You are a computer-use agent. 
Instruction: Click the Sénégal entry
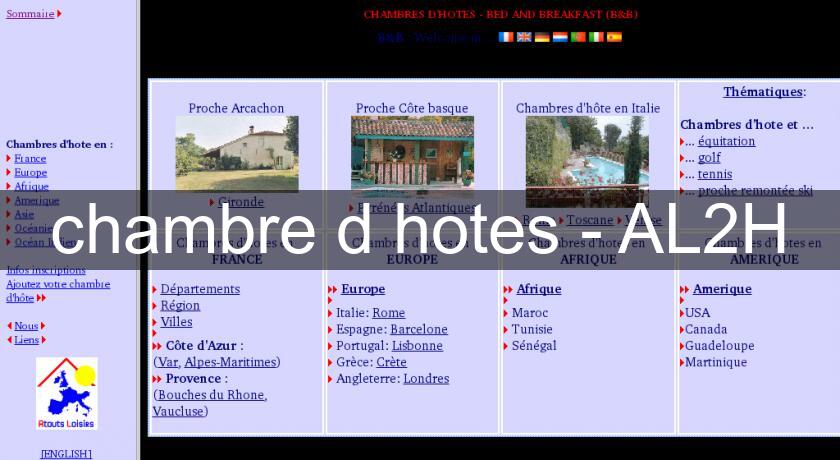click(534, 346)
